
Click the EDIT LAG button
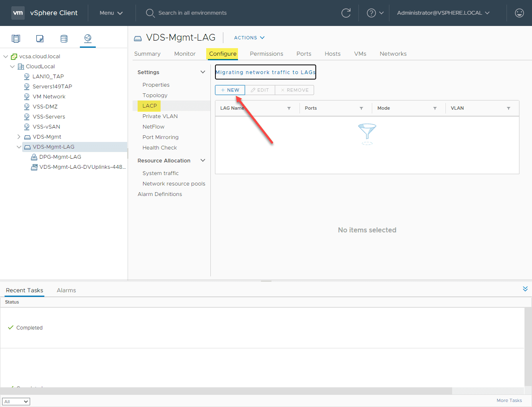pos(260,90)
